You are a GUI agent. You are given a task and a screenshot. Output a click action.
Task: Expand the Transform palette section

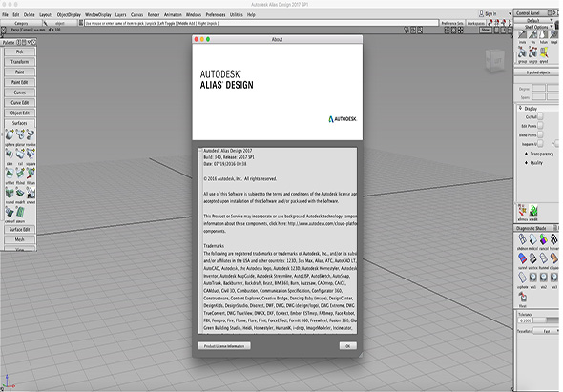coord(19,62)
